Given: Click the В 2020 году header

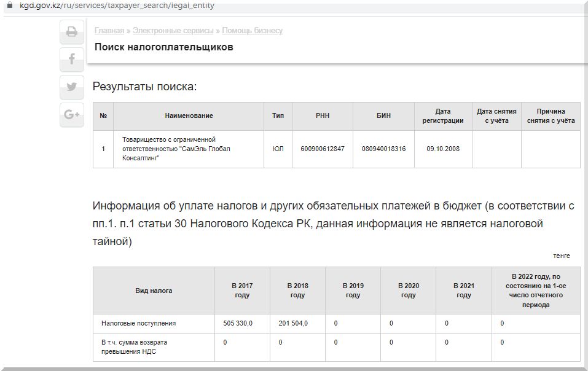Looking at the screenshot, I should (409, 291).
